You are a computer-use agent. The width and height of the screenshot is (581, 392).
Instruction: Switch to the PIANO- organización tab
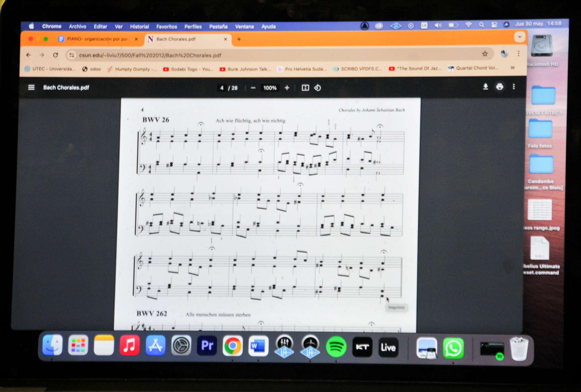(x=98, y=39)
